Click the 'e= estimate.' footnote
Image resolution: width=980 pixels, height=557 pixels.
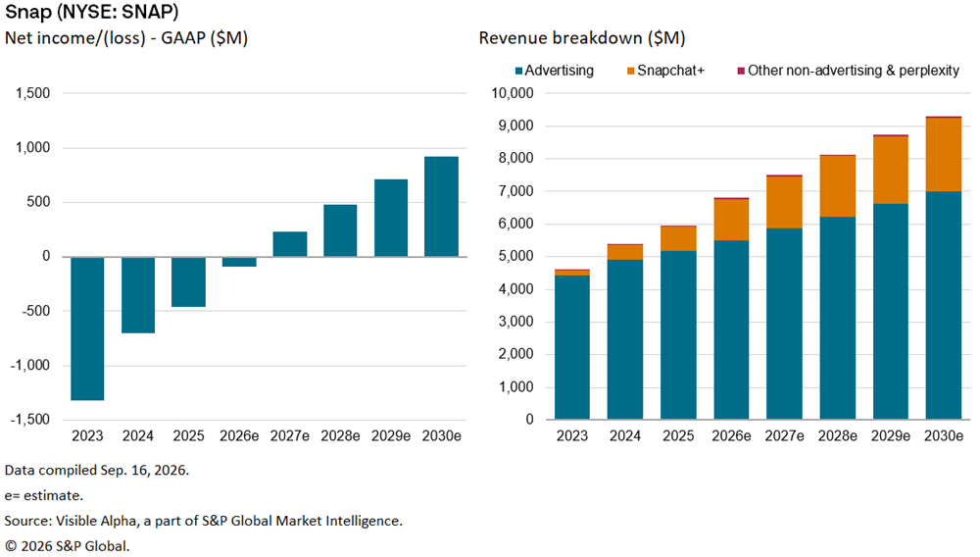tap(44, 496)
